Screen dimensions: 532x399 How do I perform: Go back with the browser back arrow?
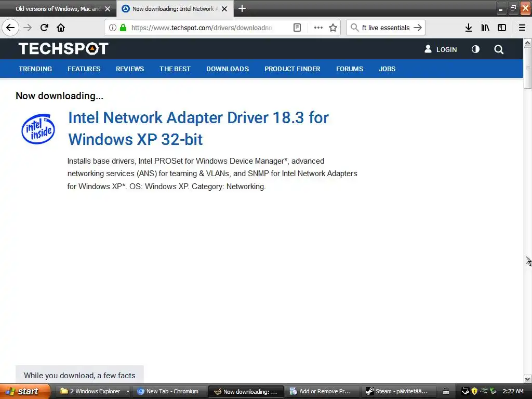pos(10,28)
